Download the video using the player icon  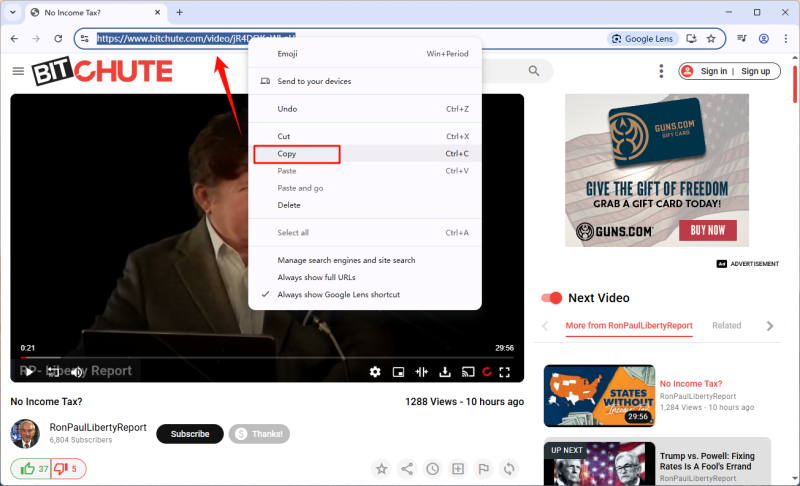point(444,372)
